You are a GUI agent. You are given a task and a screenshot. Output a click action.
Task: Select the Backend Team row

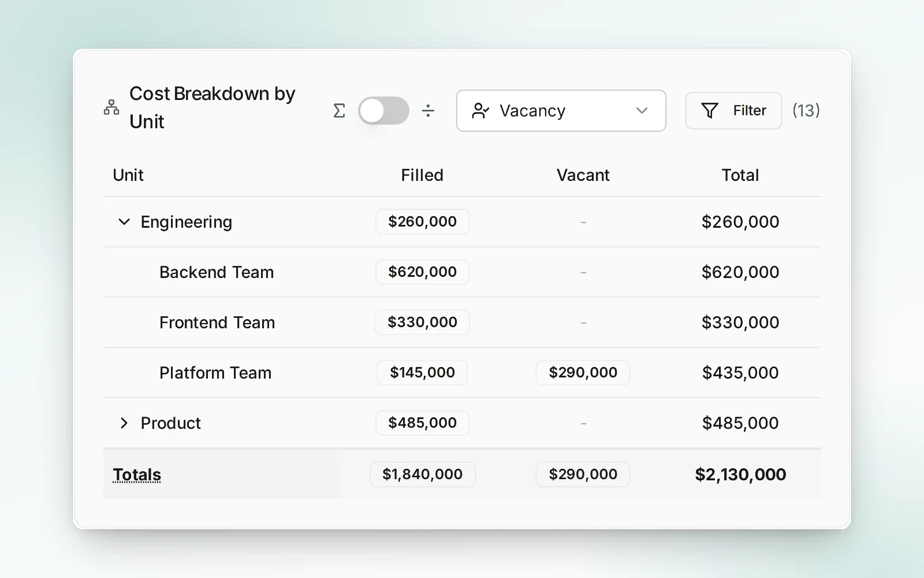tap(462, 272)
